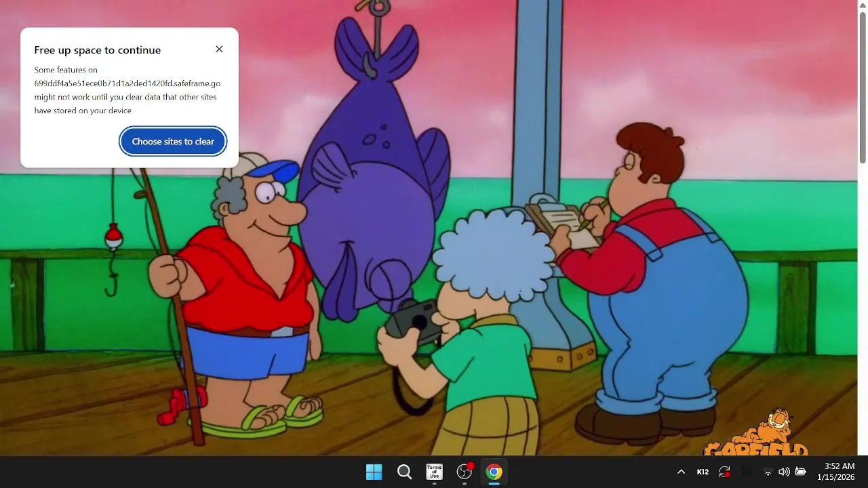Click the battery status icon
Screen dimensions: 868x488
(x=800, y=472)
